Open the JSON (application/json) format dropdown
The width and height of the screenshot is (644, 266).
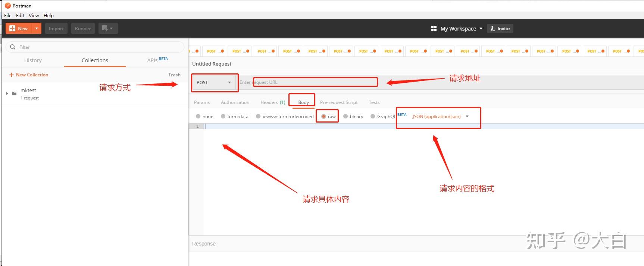[x=440, y=117]
